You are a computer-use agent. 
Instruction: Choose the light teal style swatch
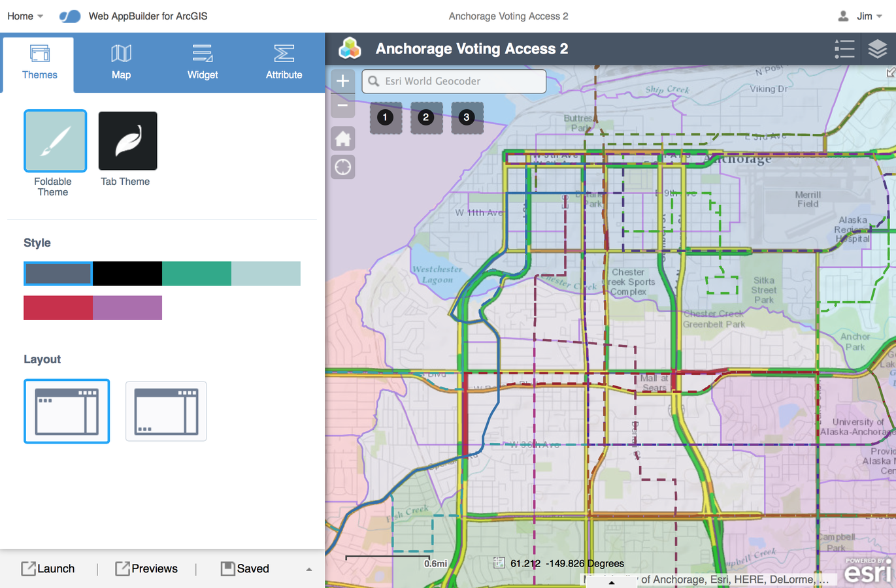(x=266, y=274)
